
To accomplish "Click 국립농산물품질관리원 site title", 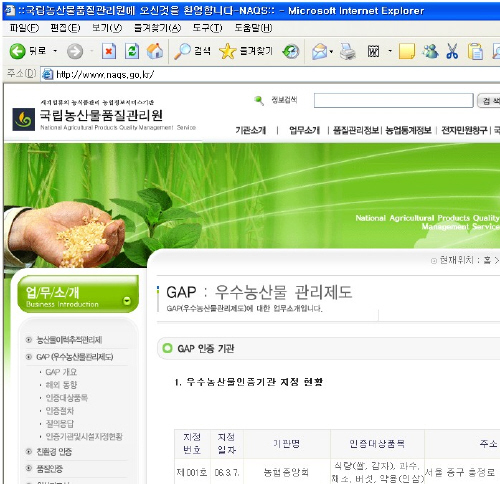I will point(101,115).
